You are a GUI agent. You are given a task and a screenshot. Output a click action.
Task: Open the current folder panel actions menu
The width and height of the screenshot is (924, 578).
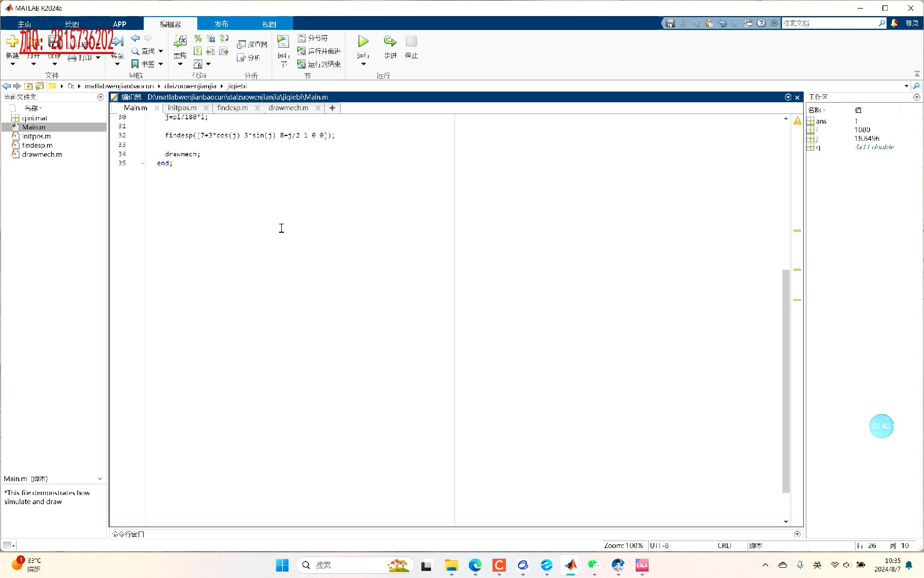click(101, 97)
